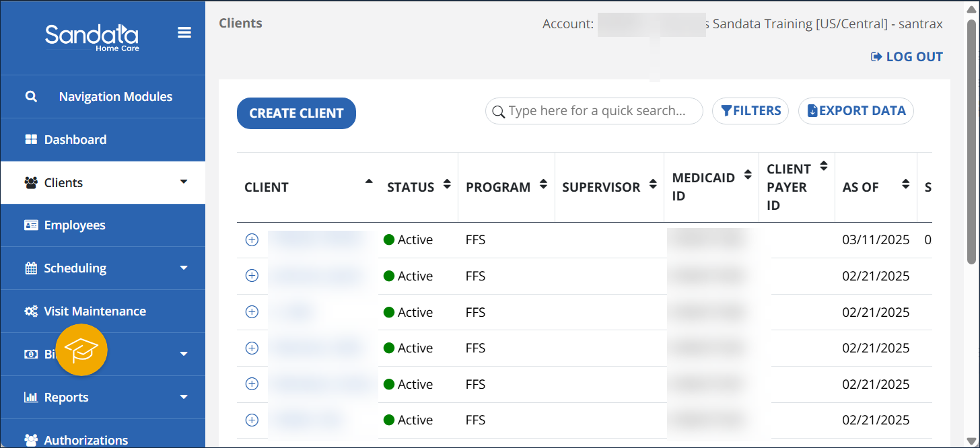Expand the Scheduling submenu arrow

pos(184,268)
